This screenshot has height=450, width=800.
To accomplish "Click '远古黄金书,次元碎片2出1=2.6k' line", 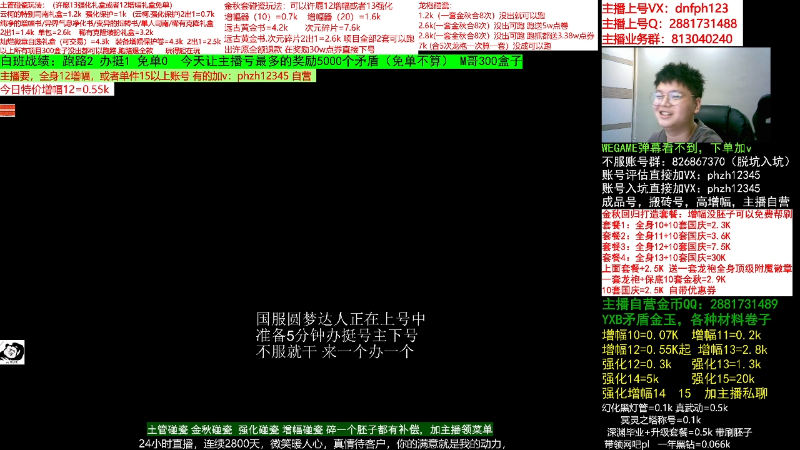I will [319, 39].
